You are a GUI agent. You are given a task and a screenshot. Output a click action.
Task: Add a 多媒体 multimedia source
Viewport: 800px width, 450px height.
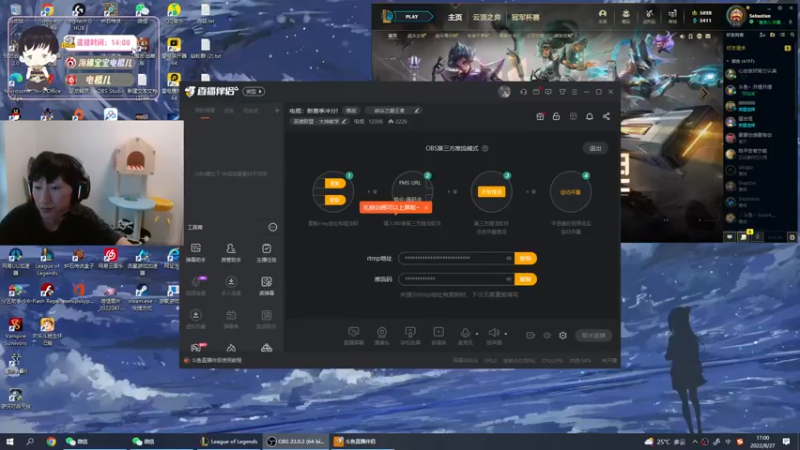(x=438, y=336)
